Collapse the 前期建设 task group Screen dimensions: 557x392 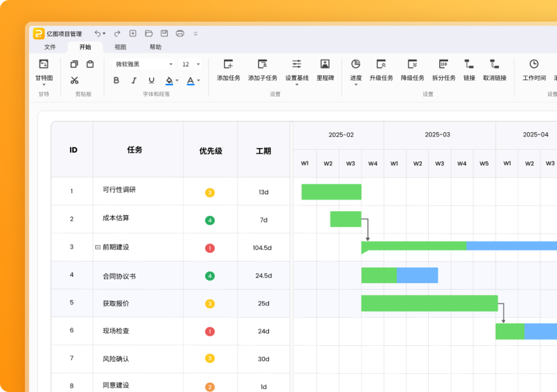pos(98,247)
